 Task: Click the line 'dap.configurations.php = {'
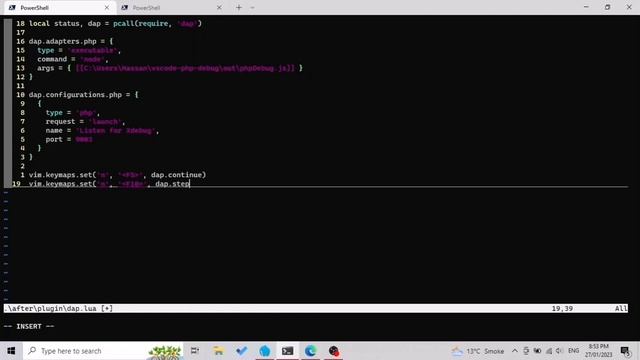pos(84,95)
